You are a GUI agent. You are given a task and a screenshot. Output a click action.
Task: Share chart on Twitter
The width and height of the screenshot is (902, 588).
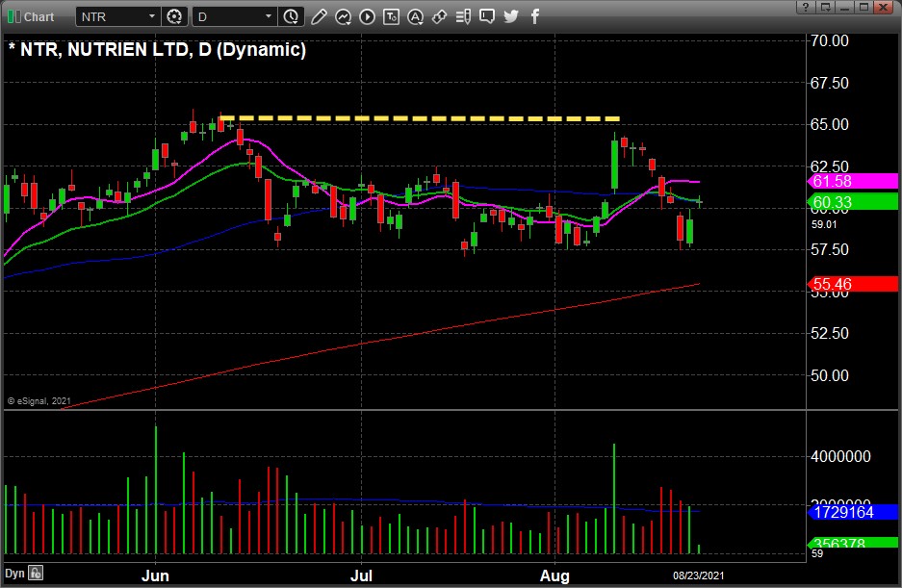(511, 16)
